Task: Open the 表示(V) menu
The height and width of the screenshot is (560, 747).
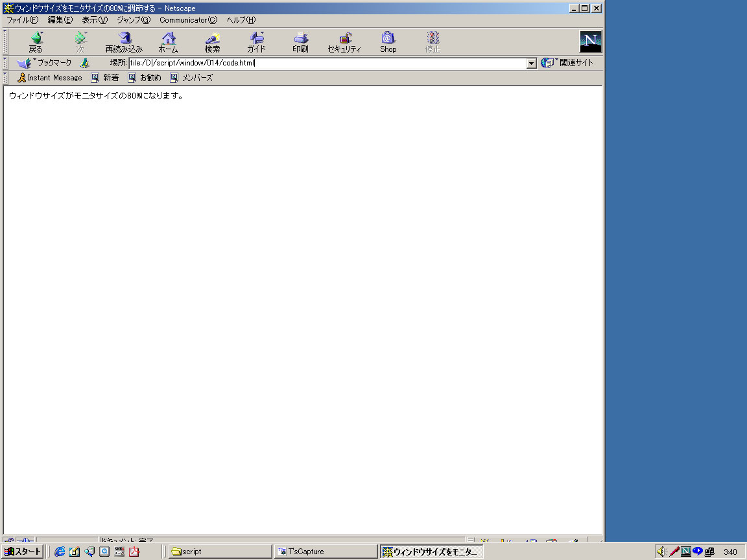Action: (x=95, y=20)
